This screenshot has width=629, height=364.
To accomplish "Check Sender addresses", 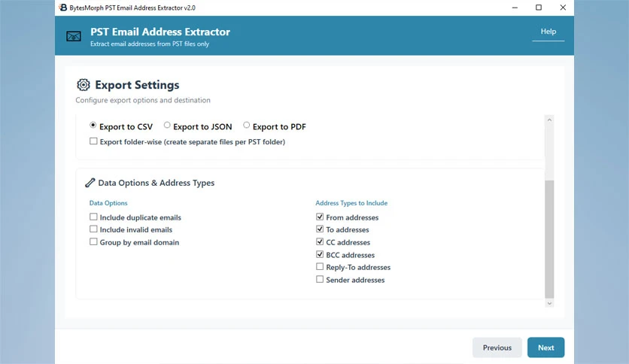I will 320,279.
